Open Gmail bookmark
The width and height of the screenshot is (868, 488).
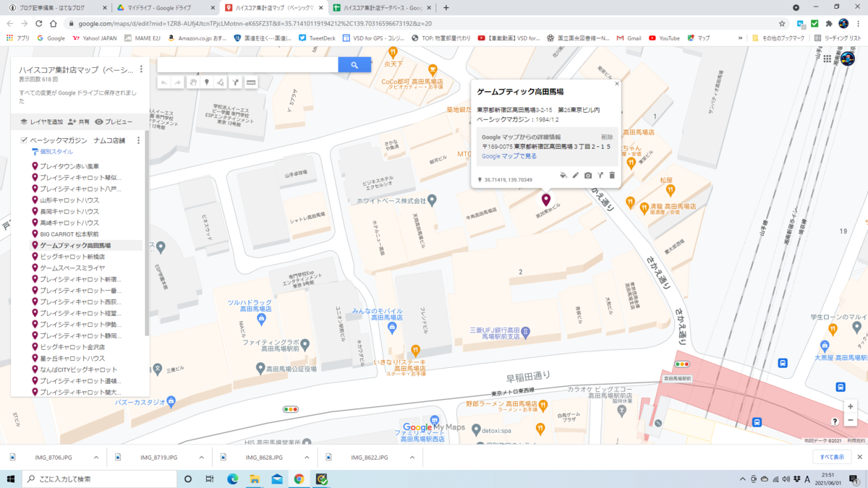click(x=629, y=38)
